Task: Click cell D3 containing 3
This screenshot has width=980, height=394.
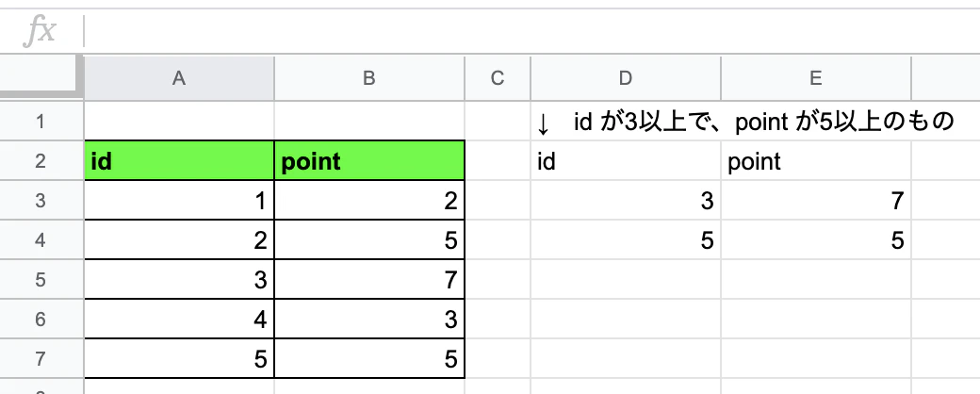Action: [626, 201]
